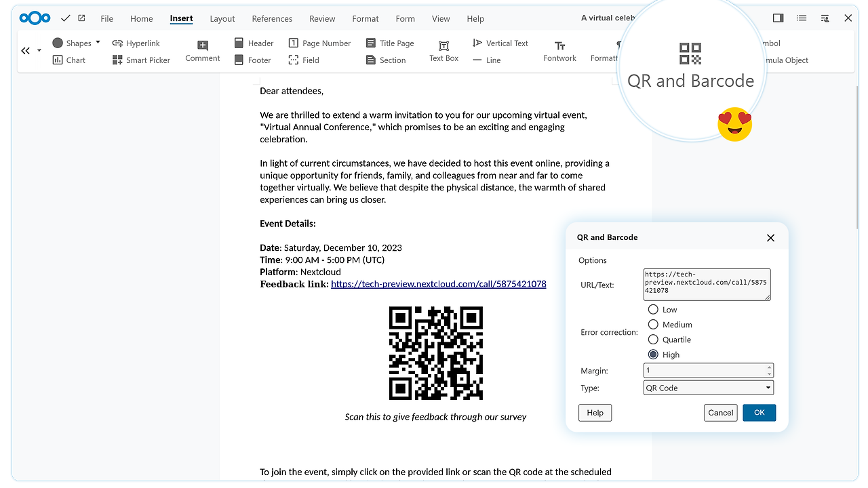This screenshot has width=868, height=488.
Task: Click into the URL/Text input box
Action: click(x=707, y=285)
